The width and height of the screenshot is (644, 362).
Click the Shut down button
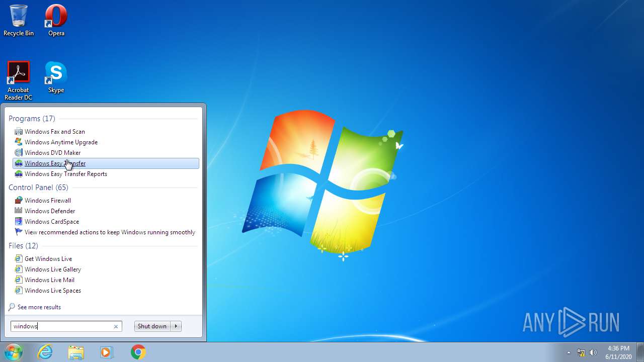(x=152, y=326)
